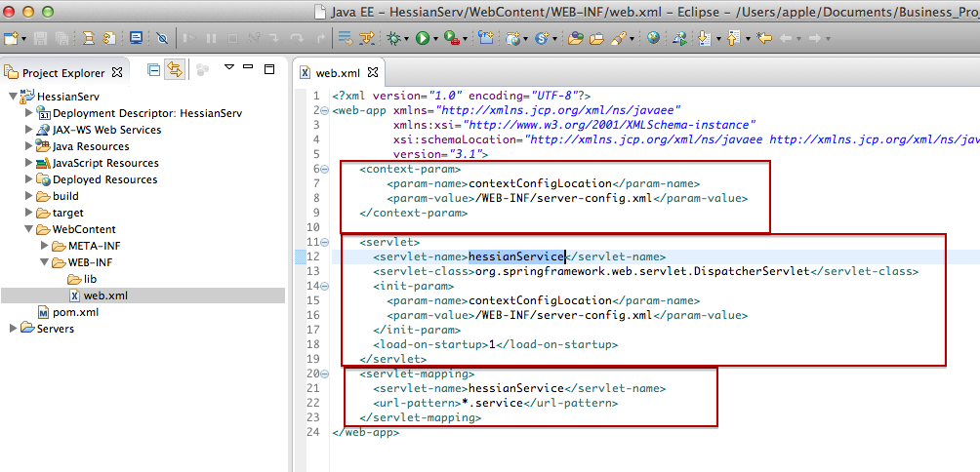Close the web.xml editor tab
The height and width of the screenshot is (472, 980).
pos(373,72)
